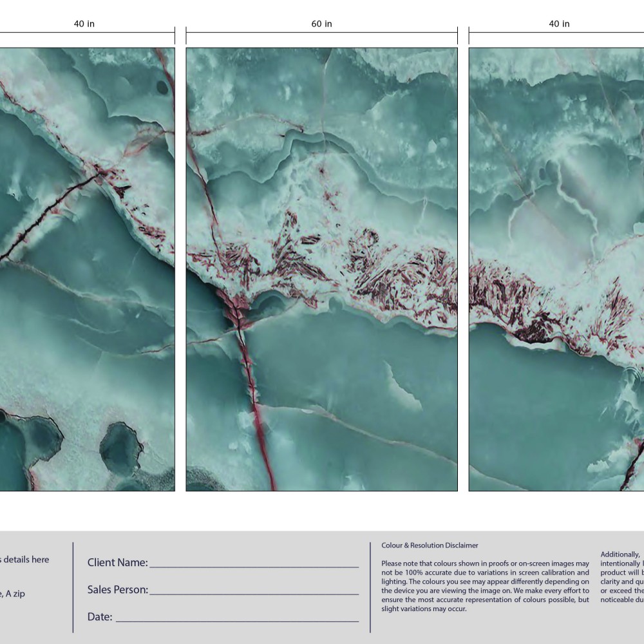Viewport: 644px width, 644px height.
Task: Click the '60 in' dimension label
Action: (321, 24)
